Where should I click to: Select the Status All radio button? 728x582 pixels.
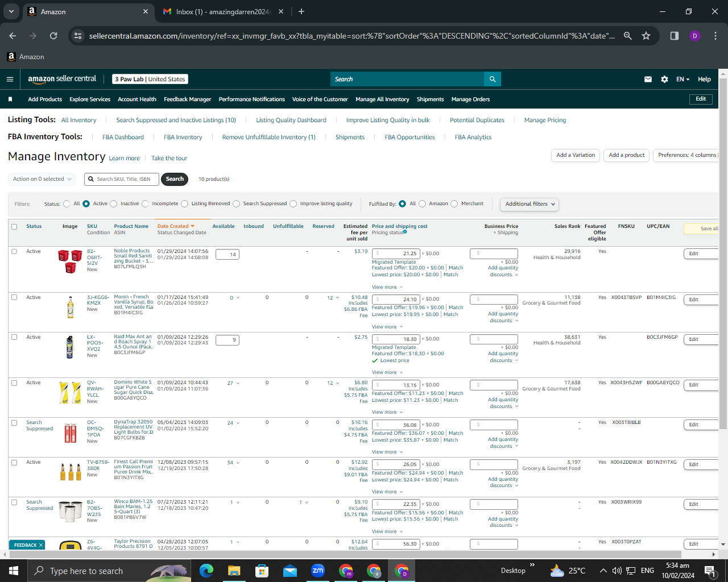(x=67, y=203)
